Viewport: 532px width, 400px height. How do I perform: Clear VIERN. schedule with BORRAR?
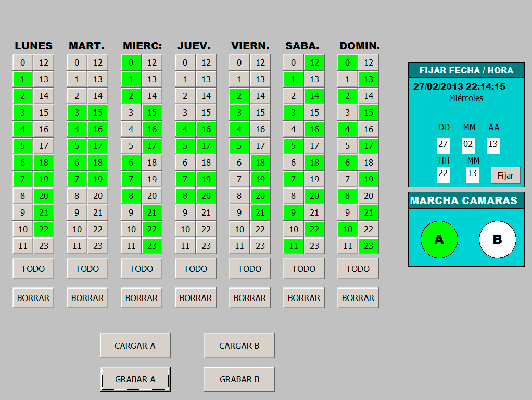(x=250, y=298)
